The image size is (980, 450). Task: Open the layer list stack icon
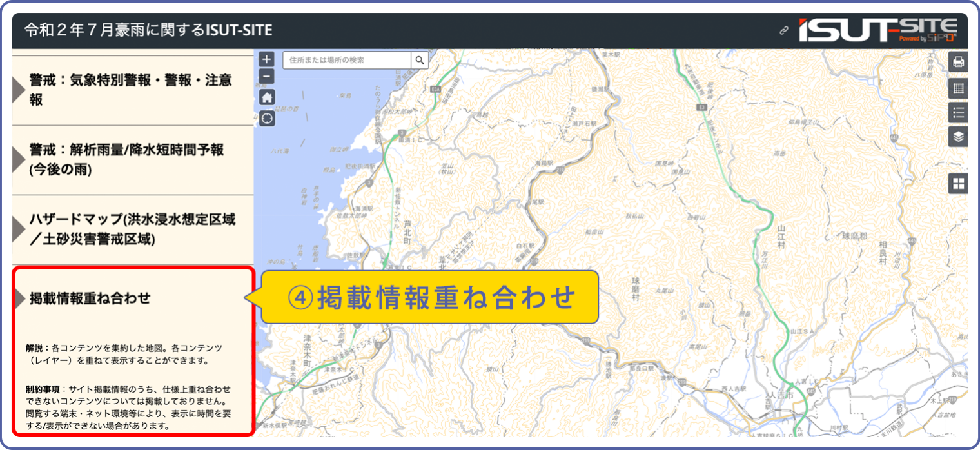[958, 137]
